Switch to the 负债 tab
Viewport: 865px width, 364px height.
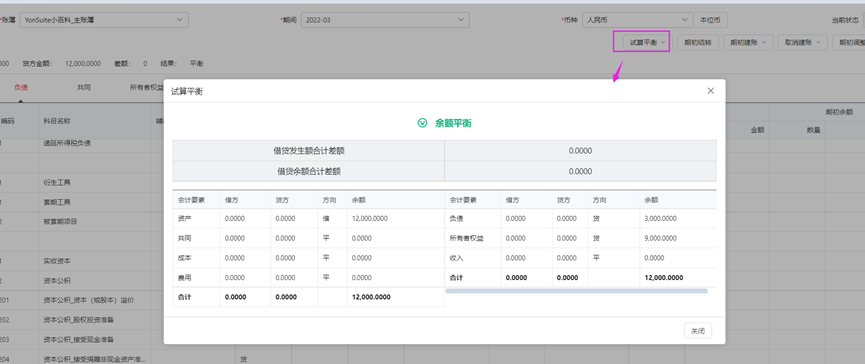click(x=21, y=87)
